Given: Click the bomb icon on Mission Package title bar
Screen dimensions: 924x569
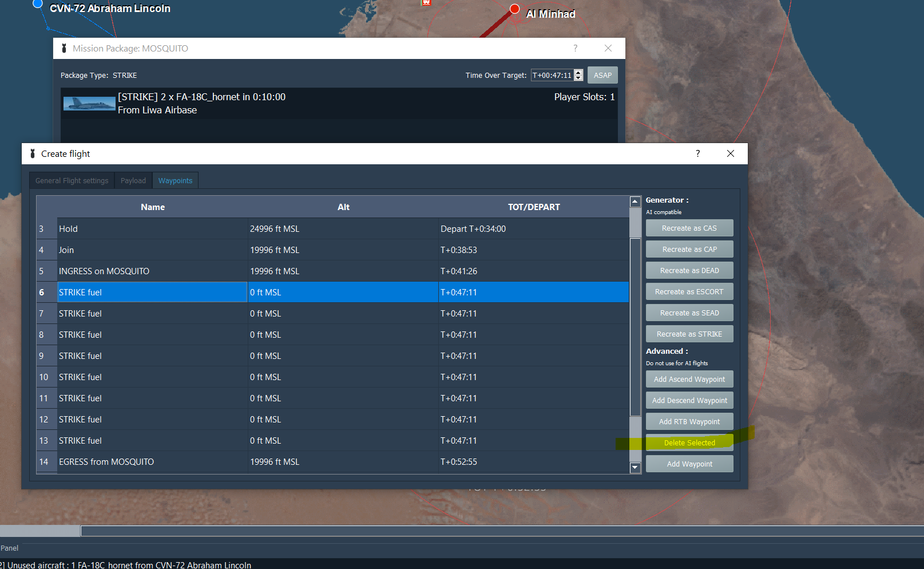Looking at the screenshot, I should (x=63, y=48).
